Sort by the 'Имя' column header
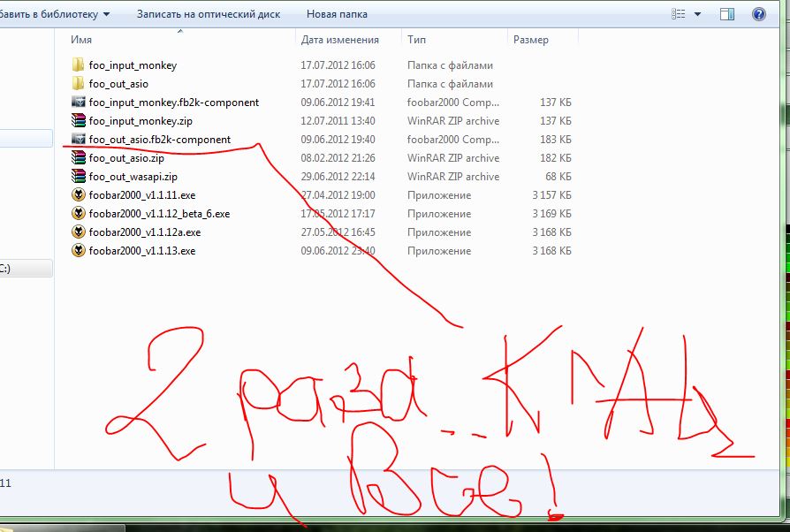790x532 pixels. click(x=81, y=40)
